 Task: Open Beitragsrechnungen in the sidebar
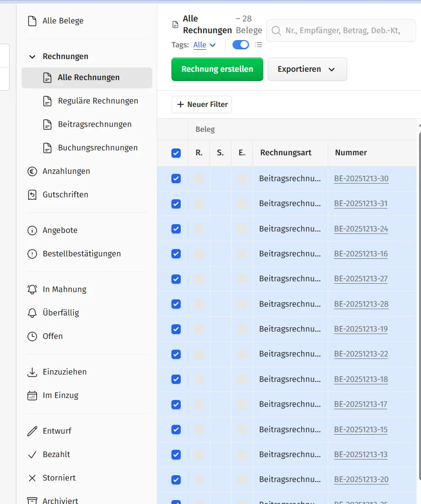[94, 125]
